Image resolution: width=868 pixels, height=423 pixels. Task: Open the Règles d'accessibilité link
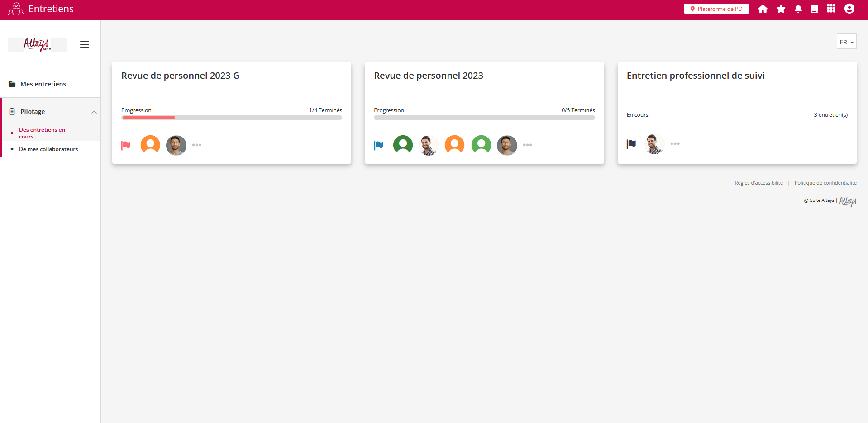click(x=758, y=183)
